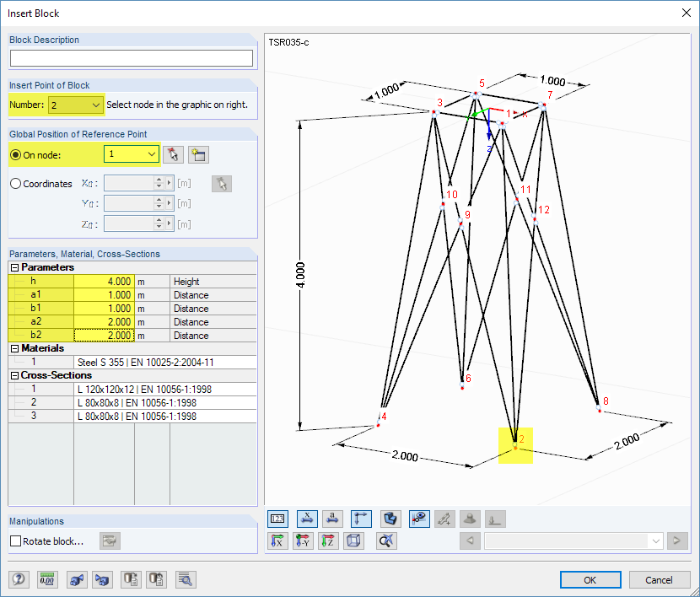Viewport: 700px width, 597px height.
Task: Confirm the dialog with OK
Action: (x=590, y=579)
